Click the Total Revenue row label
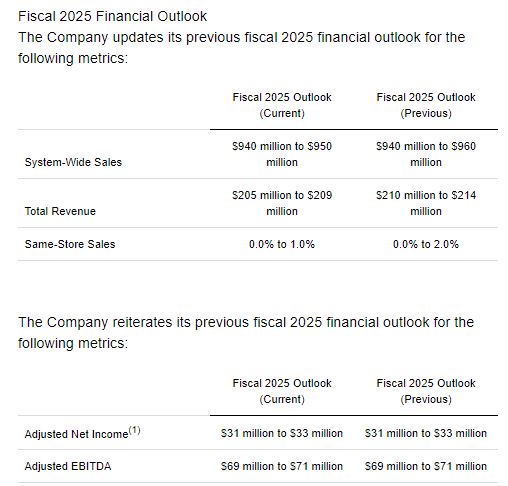The image size is (508, 486). click(60, 211)
